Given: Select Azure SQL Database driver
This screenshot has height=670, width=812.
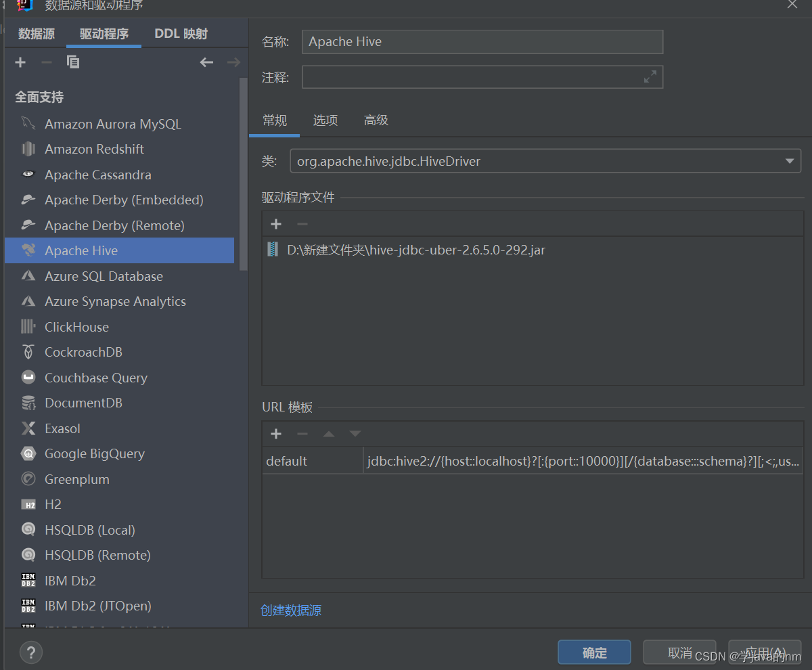Looking at the screenshot, I should click(120, 276).
